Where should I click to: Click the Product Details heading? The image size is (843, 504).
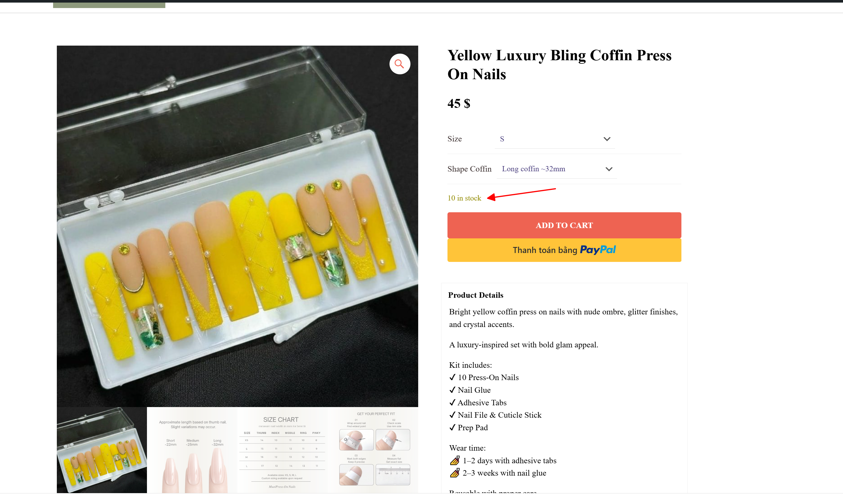[x=475, y=295]
